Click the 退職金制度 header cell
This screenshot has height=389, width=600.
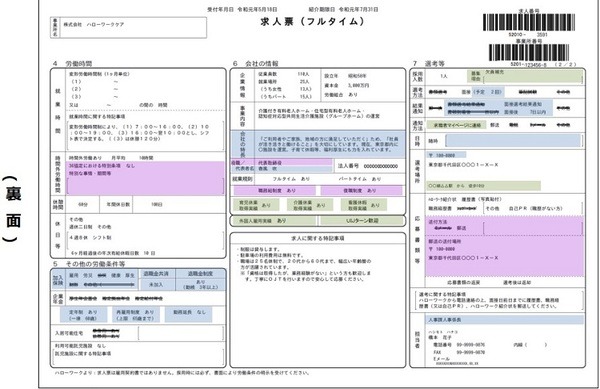click(201, 274)
